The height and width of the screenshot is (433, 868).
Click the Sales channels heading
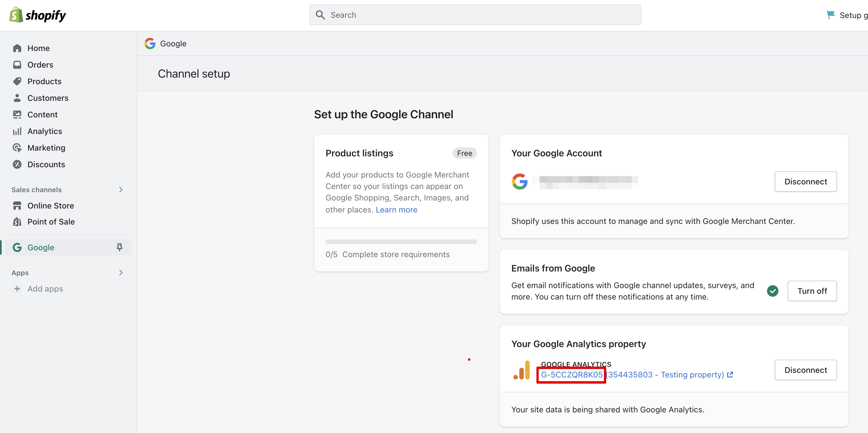point(36,190)
